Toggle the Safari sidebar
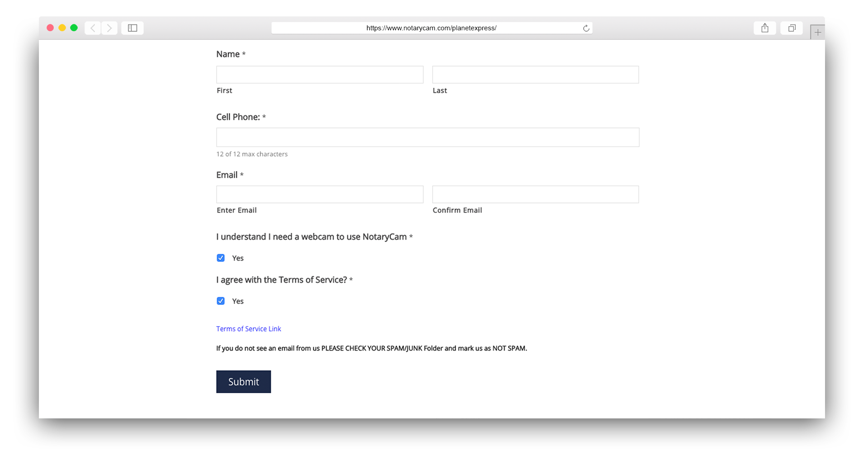Image resolution: width=868 pixels, height=451 pixels. pyautogui.click(x=132, y=28)
